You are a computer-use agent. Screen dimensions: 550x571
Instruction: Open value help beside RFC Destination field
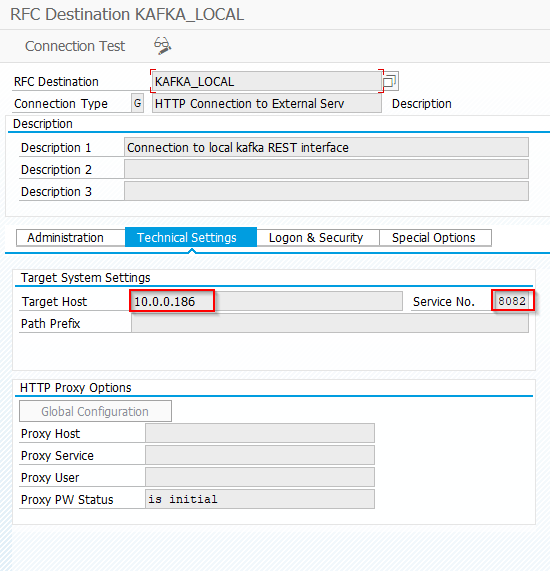tap(391, 81)
